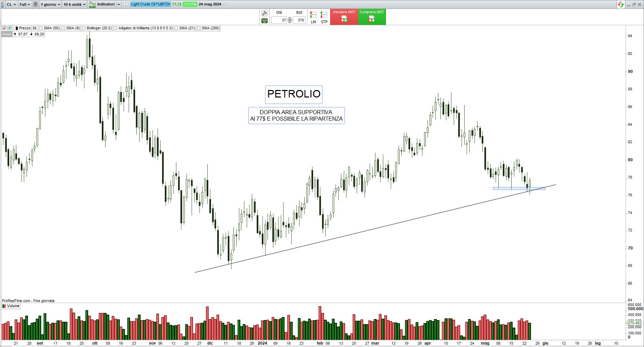This screenshot has width=644, height=347.
Task: Enable the SMA (200) indicator checkbox
Action: (199, 28)
